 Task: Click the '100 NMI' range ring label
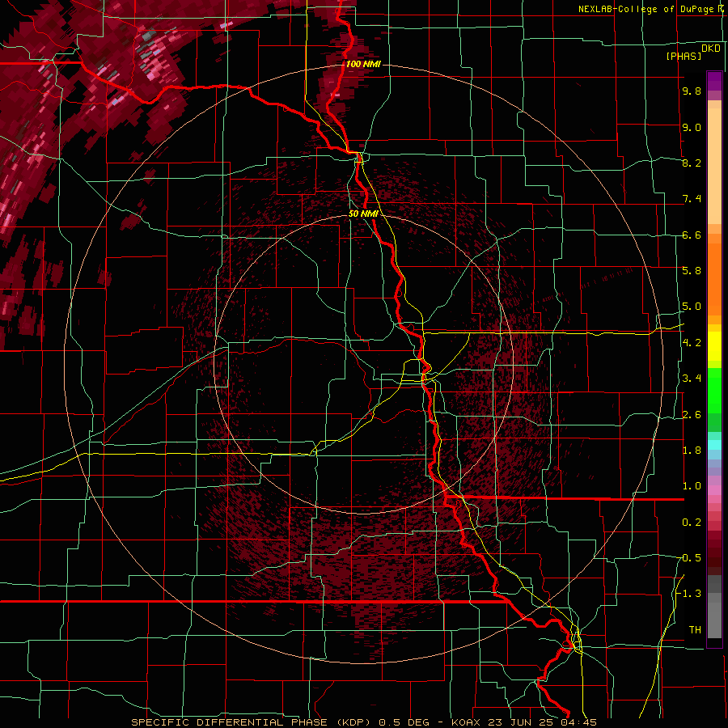363,64
